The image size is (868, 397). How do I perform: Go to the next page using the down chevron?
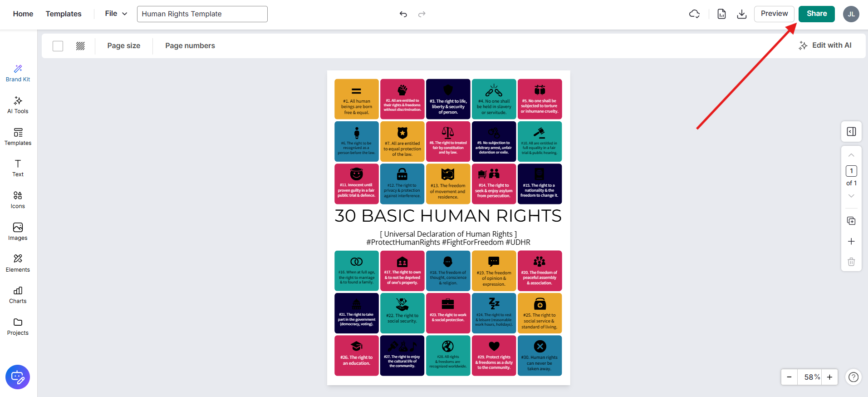tap(851, 196)
